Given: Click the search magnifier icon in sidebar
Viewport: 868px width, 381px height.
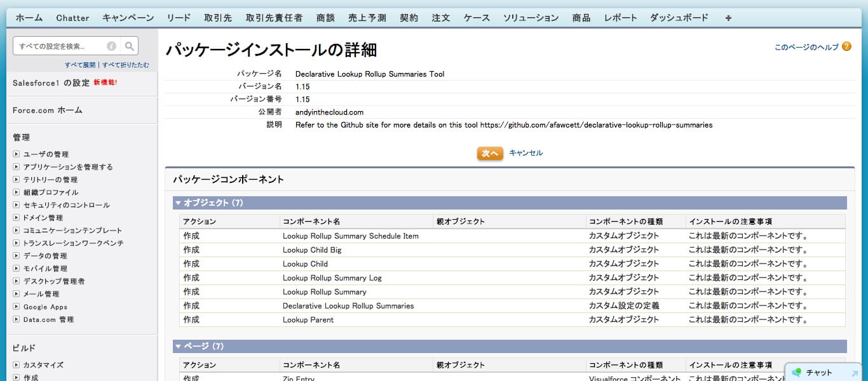Looking at the screenshot, I should coord(130,46).
